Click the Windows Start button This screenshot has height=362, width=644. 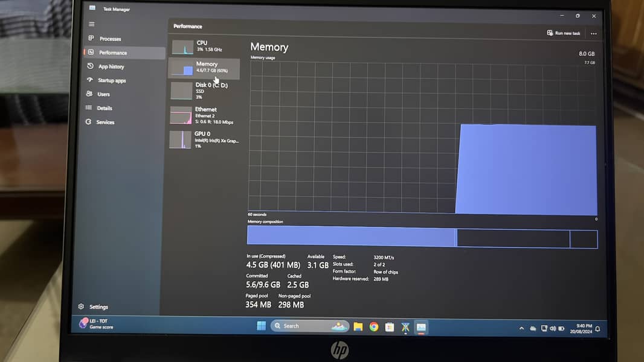[x=261, y=326]
